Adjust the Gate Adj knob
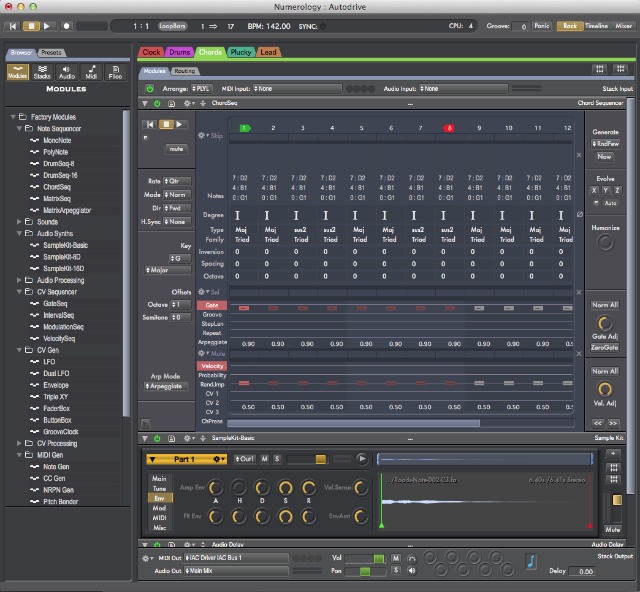640x592 pixels. 604,323
